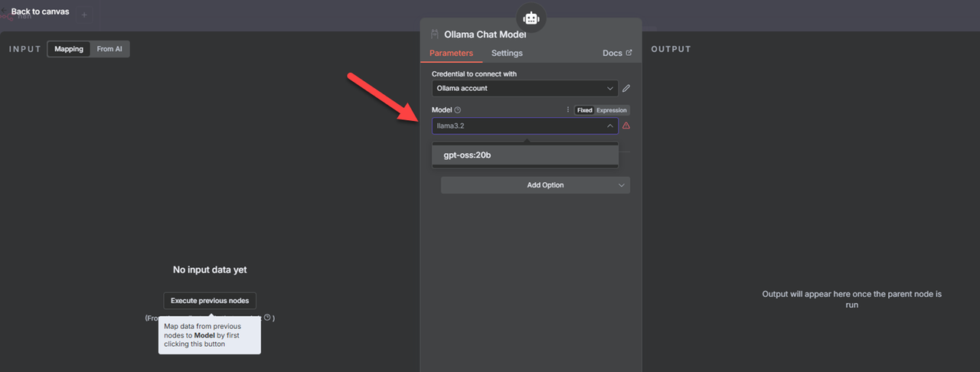Open the Docs link

pos(617,54)
